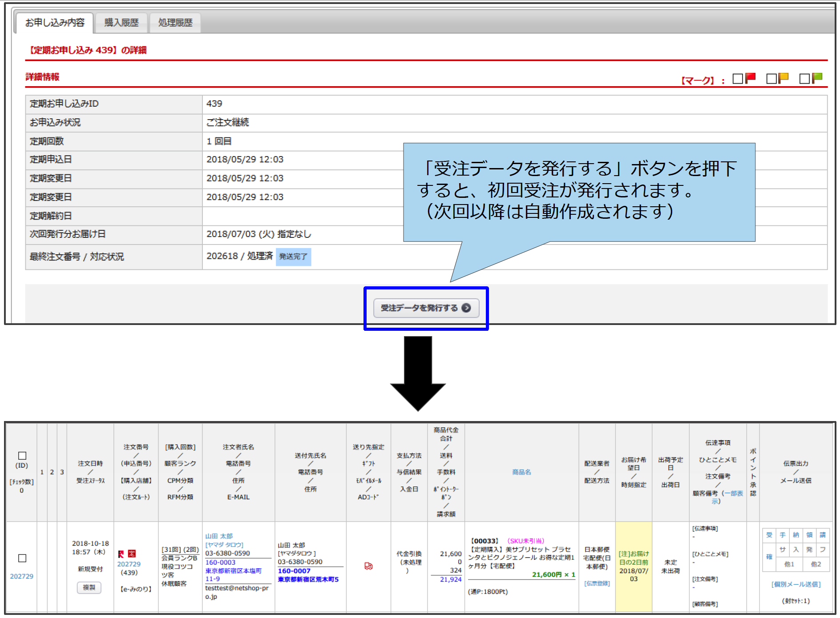Click the red flag mark icon

click(750, 78)
